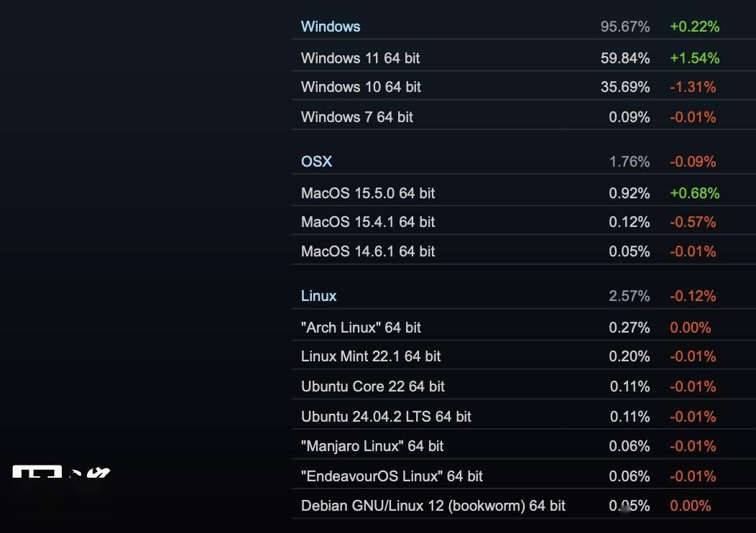Click the Linux total share 2.57%
Viewport: 756px width, 533px height.
(630, 296)
